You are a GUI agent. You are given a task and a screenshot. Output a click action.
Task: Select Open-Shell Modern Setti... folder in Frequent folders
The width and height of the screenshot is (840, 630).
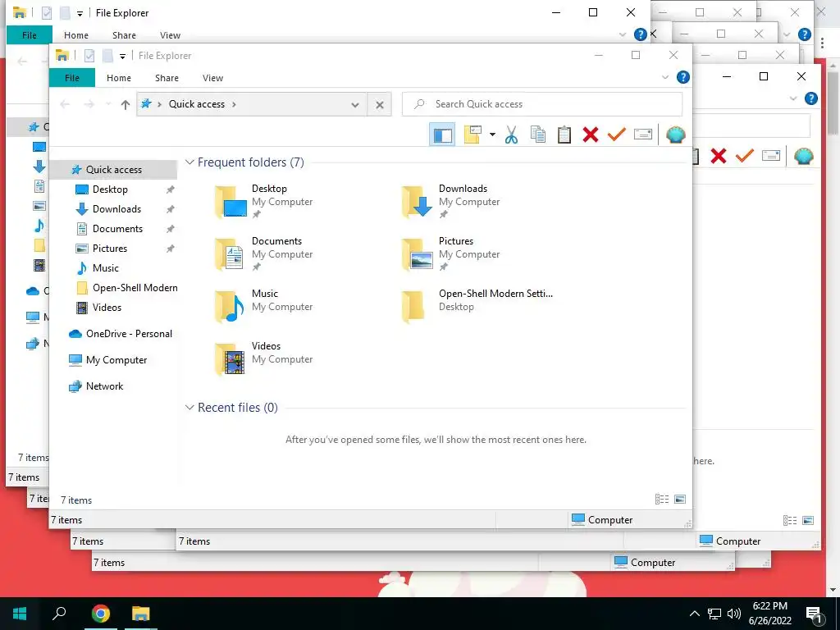[x=477, y=306]
